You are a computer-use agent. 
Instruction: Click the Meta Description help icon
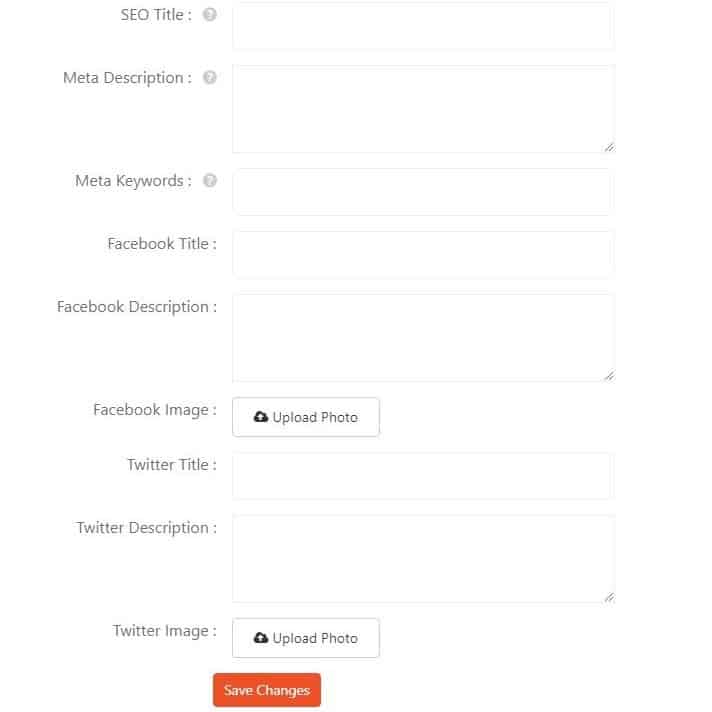pyautogui.click(x=209, y=78)
